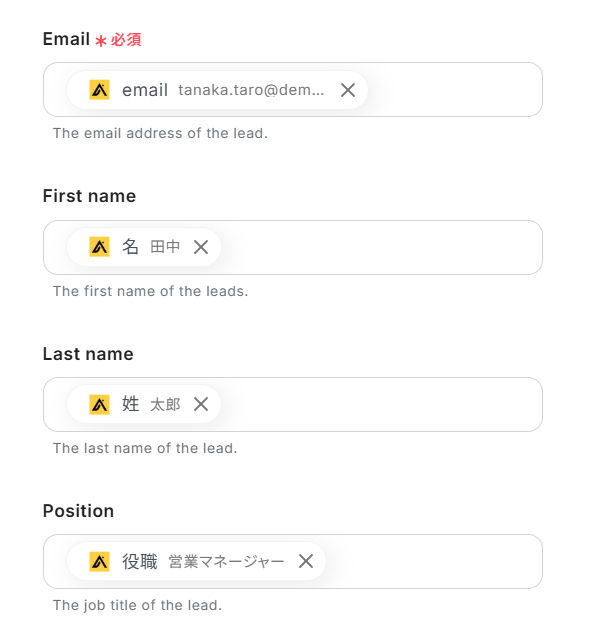Viewport: 591px width, 638px height.
Task: Remove the 姓 太郎 chip from Last name
Action: (201, 404)
